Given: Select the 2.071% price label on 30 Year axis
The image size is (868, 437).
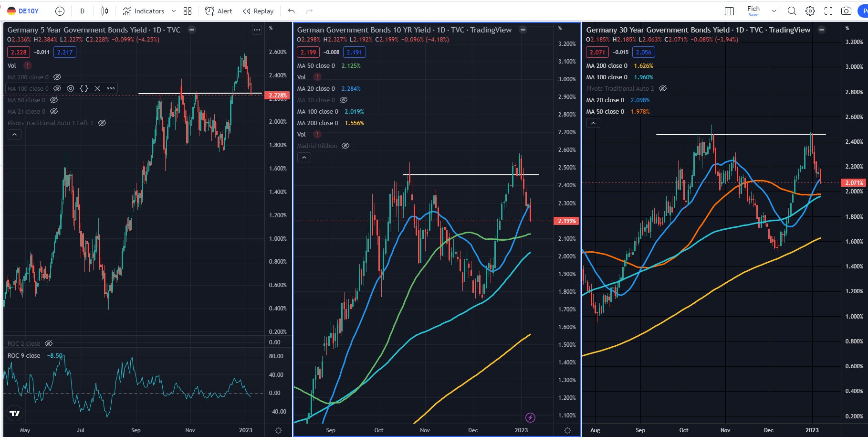Looking at the screenshot, I should click(854, 182).
